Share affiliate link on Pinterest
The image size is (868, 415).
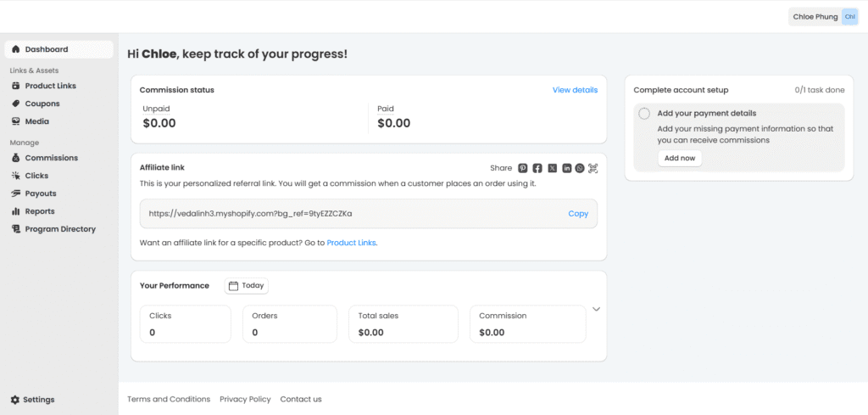tap(522, 168)
